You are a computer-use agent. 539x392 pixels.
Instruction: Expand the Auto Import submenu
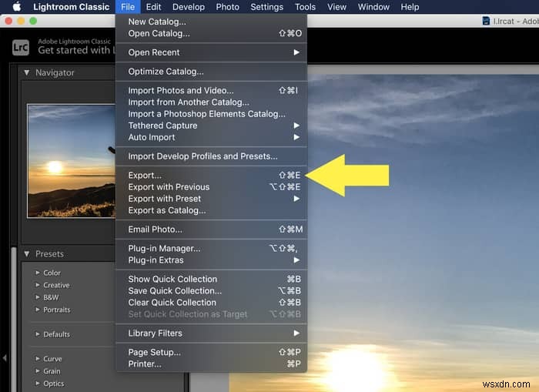click(x=211, y=137)
